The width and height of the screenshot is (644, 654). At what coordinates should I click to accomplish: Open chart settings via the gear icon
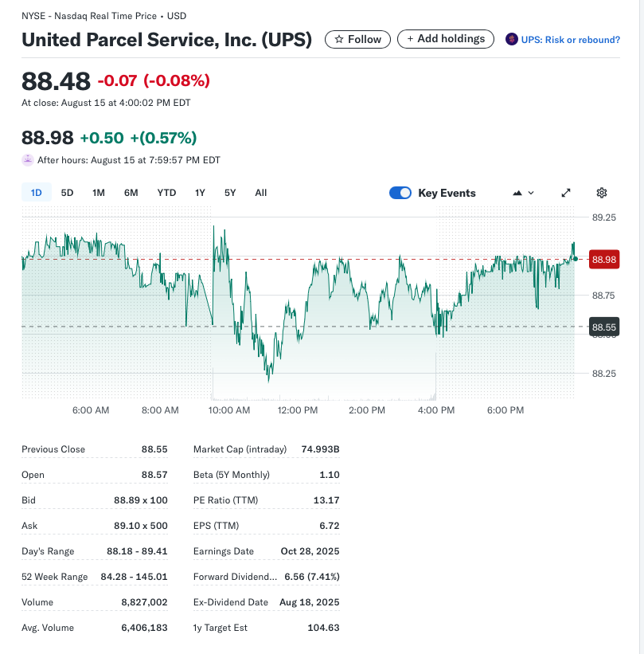[602, 193]
